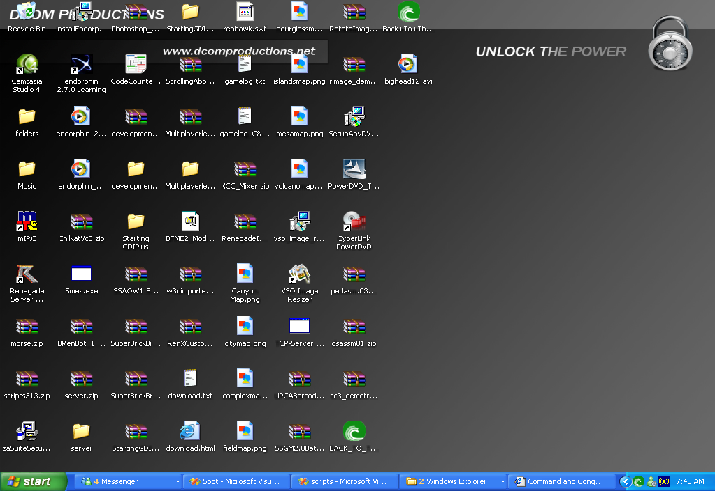Open the CodeCounter shortcut icon
Screen dimensions: 715x491
pos(135,65)
